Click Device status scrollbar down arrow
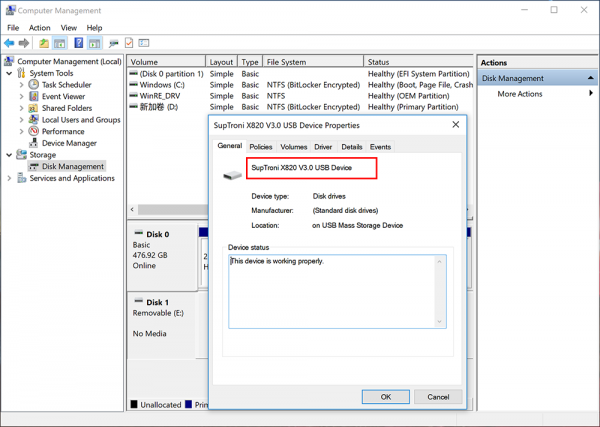600x427 pixels. click(439, 322)
